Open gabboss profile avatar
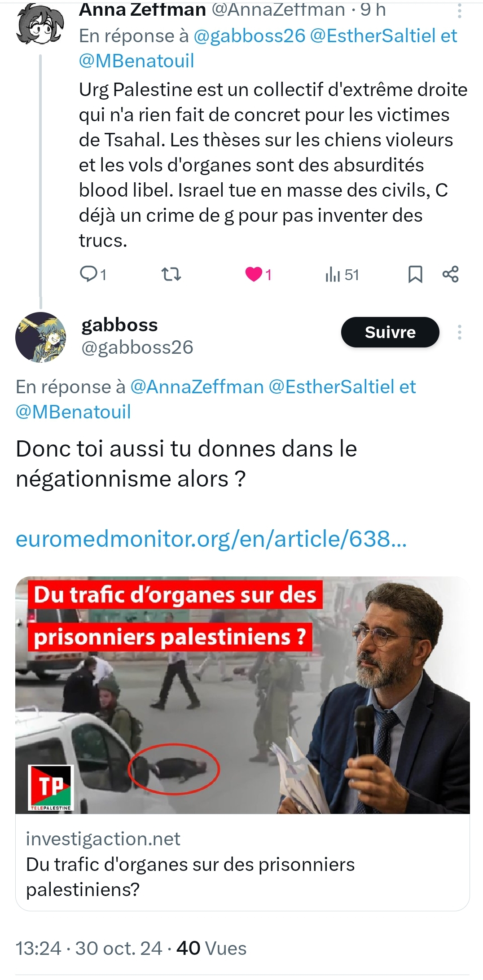The image size is (483, 980). (x=41, y=337)
